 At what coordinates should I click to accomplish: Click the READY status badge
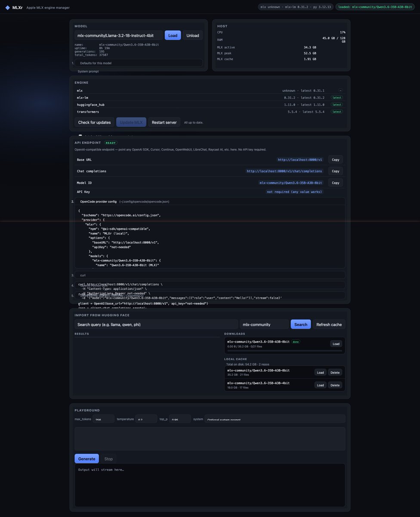[111, 143]
